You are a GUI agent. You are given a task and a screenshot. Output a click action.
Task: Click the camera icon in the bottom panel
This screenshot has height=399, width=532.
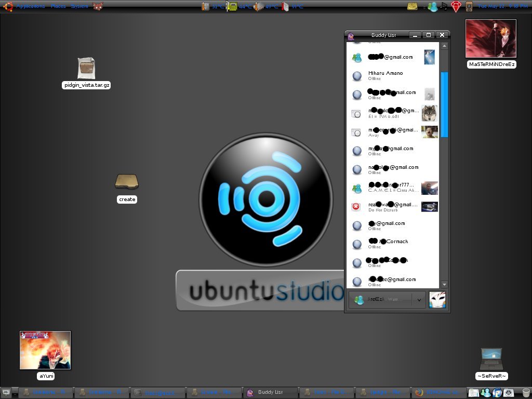click(508, 393)
